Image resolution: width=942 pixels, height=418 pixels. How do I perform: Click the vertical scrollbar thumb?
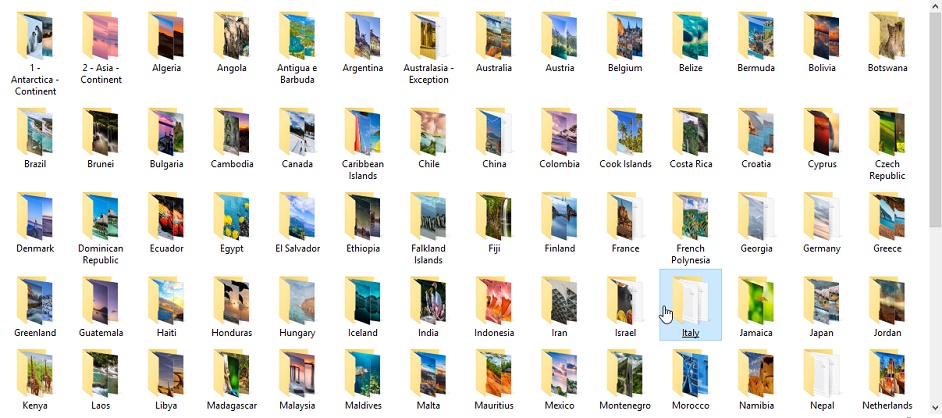click(936, 119)
